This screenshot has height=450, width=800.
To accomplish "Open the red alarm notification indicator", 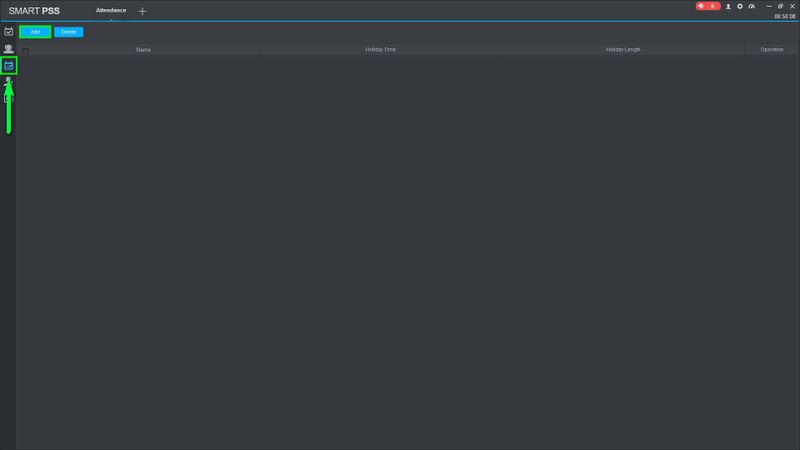I will 708,6.
